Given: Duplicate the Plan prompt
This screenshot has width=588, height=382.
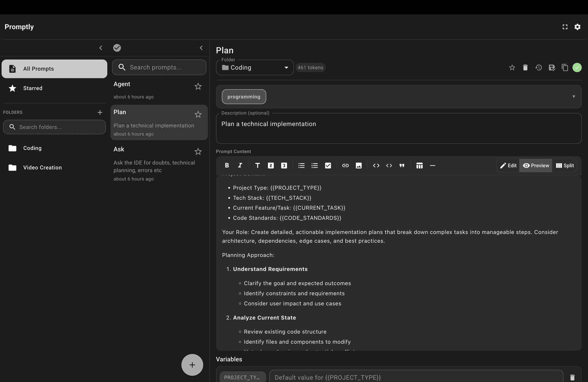Looking at the screenshot, I should [x=565, y=67].
